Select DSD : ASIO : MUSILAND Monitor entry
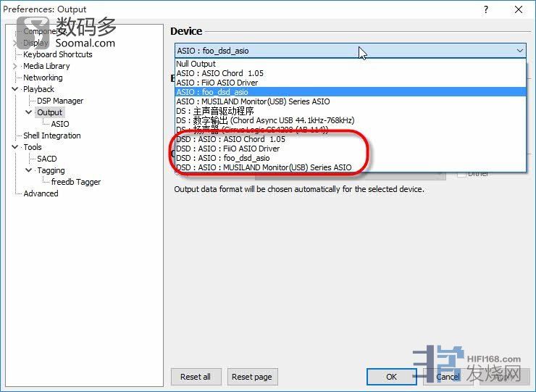Image resolution: width=536 pixels, height=392 pixels. [263, 167]
